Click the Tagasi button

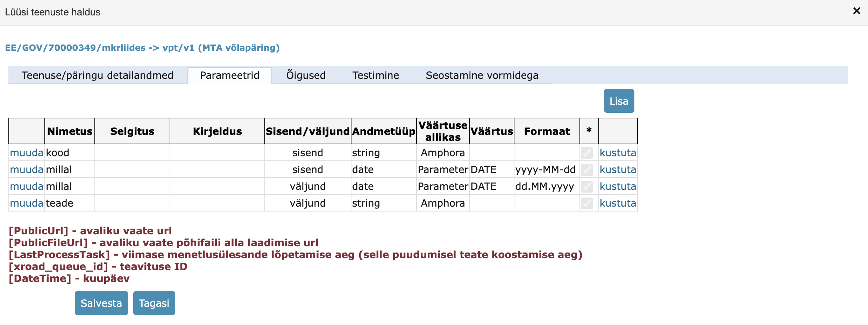click(154, 303)
